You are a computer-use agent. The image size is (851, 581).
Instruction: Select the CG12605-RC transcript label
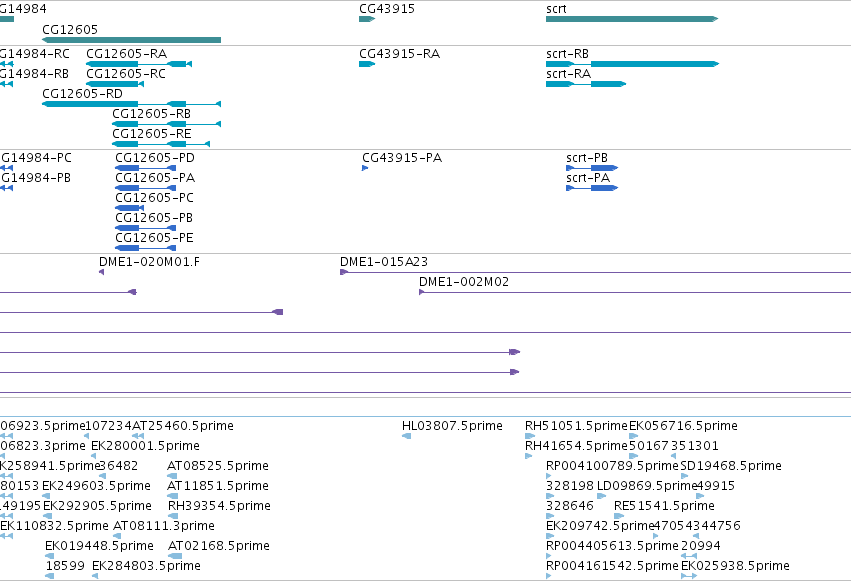click(x=126, y=74)
